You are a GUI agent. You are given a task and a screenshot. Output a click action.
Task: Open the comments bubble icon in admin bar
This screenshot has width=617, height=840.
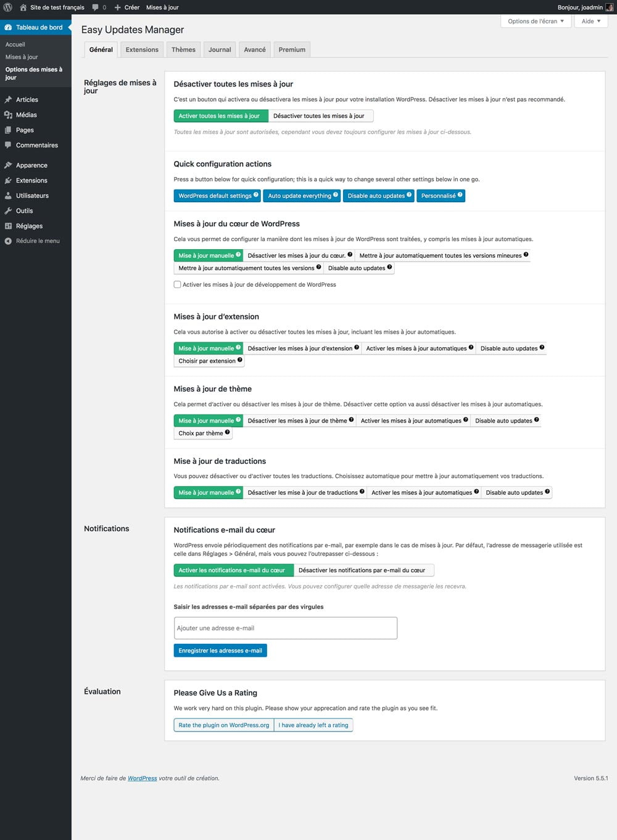[x=96, y=7]
